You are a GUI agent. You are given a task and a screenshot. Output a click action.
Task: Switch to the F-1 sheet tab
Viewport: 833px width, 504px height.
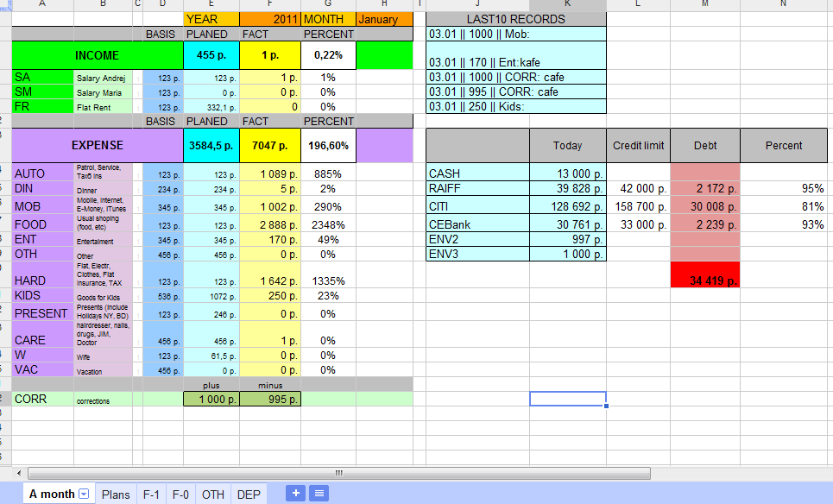[151, 495]
